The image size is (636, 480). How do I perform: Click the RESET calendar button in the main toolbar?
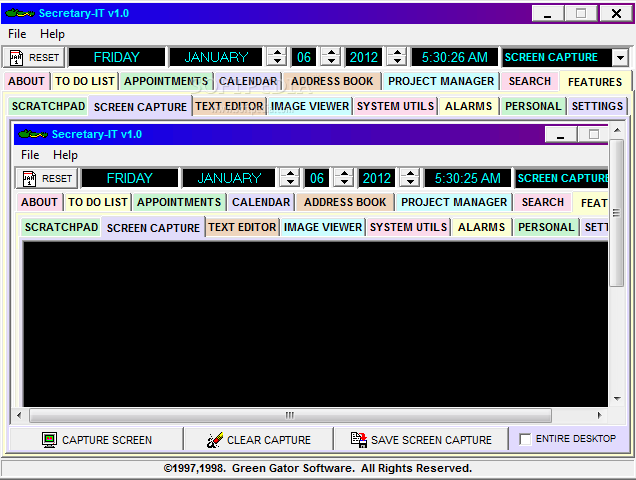(x=34, y=57)
